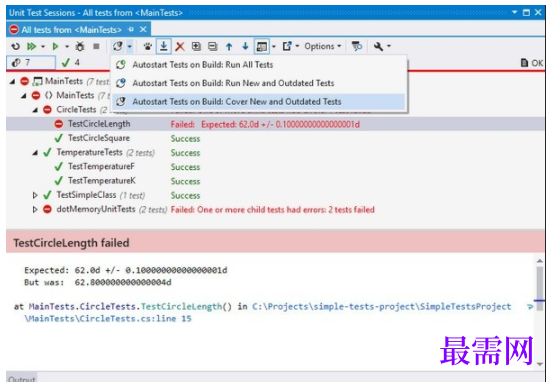Open the Output tab at bottom
Viewport: 552px width, 382px height.
point(21,378)
